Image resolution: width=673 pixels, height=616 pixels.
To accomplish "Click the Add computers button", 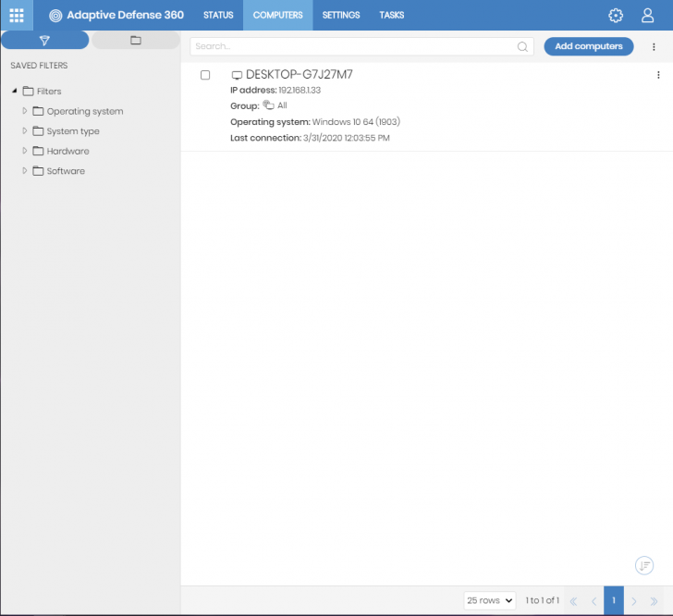I will click(589, 46).
